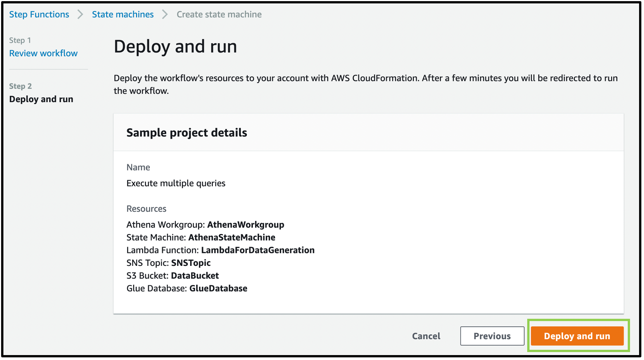Click the Deploy and run page heading
Viewport: 644px width, 360px height.
click(x=175, y=47)
